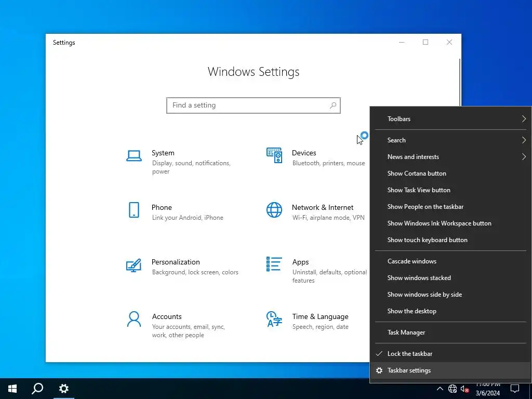This screenshot has width=532, height=399.
Task: Open the Phone settings icon
Action: click(x=134, y=210)
